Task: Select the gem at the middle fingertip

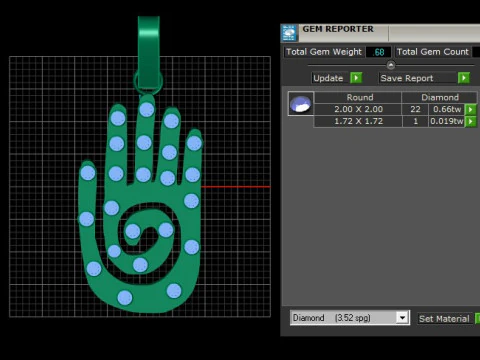Action: pyautogui.click(x=147, y=110)
